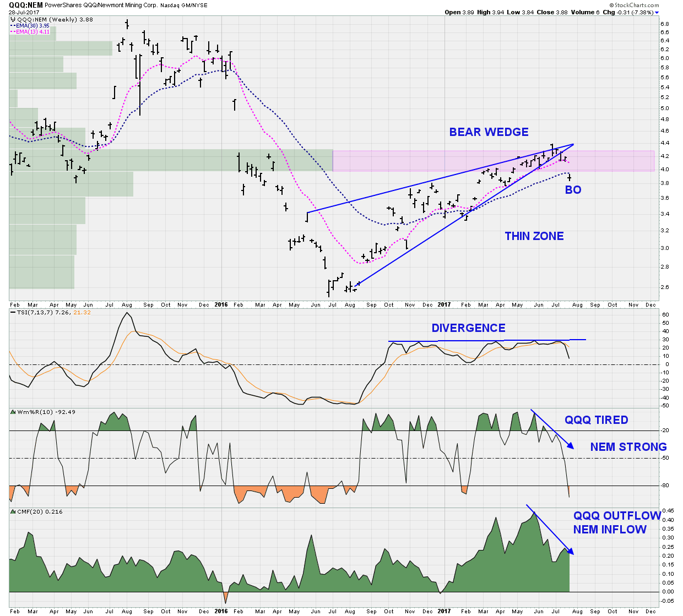Click the 6.8 price axis label
The image size is (683, 616).
tap(665, 24)
